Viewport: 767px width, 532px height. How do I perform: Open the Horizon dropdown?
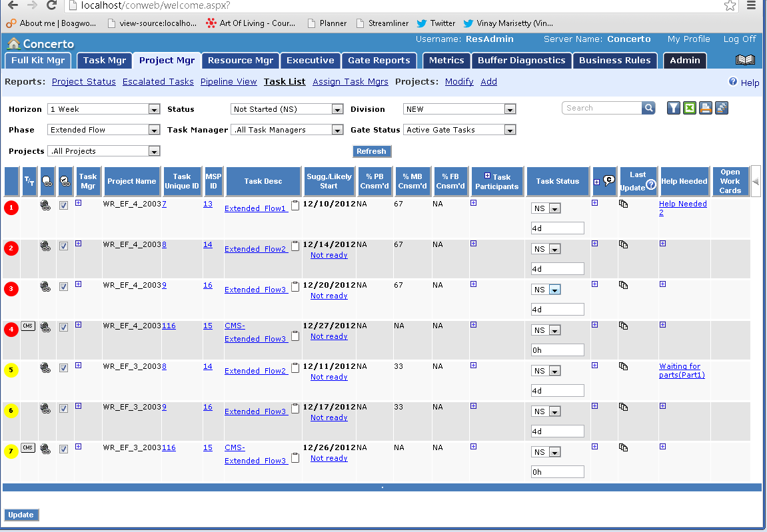tap(104, 109)
